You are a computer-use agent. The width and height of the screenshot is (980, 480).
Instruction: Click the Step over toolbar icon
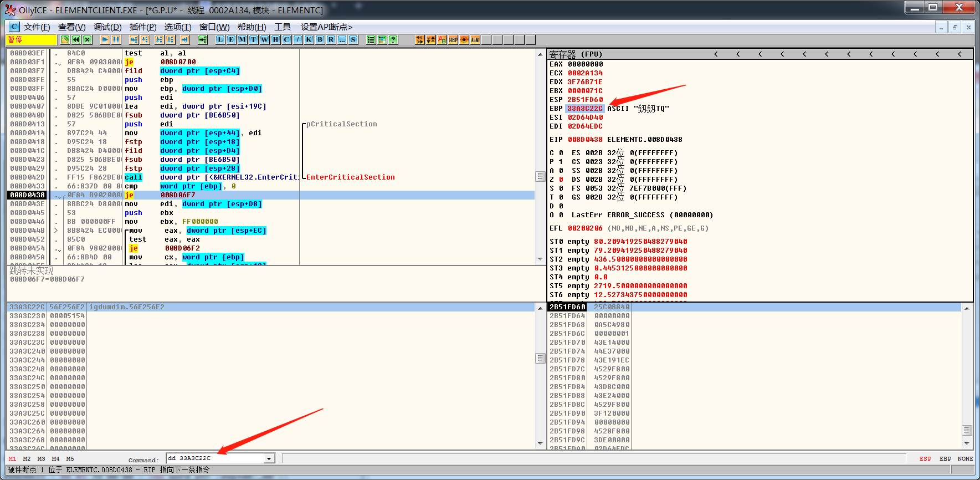coord(145,39)
